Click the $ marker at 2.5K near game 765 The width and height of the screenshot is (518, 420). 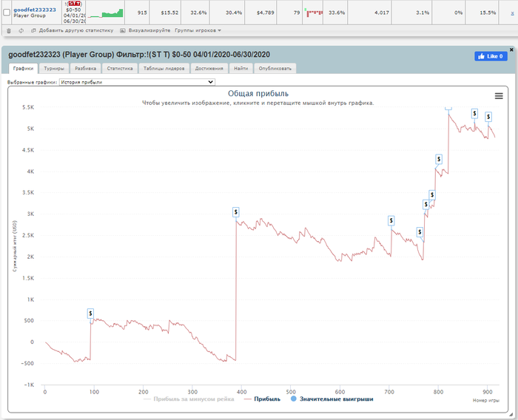[x=420, y=232]
